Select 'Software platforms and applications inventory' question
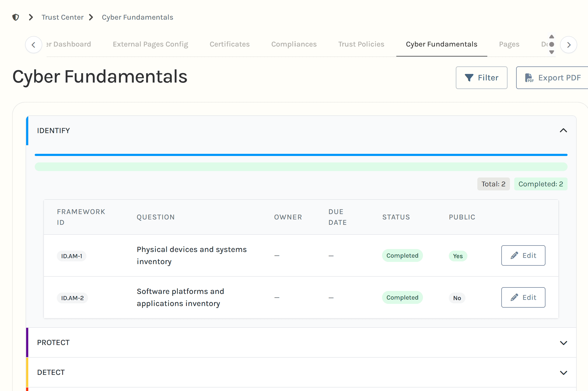Viewport: 588px width, 391px height. coord(180,297)
